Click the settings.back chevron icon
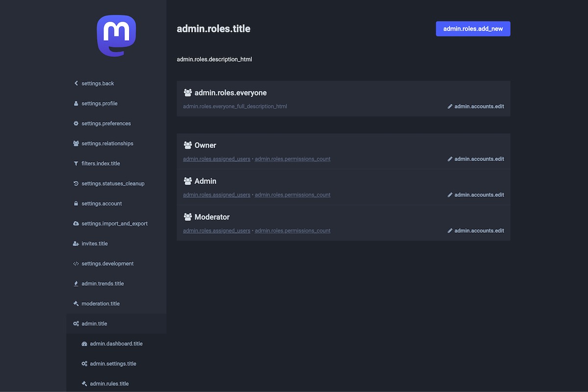 76,83
